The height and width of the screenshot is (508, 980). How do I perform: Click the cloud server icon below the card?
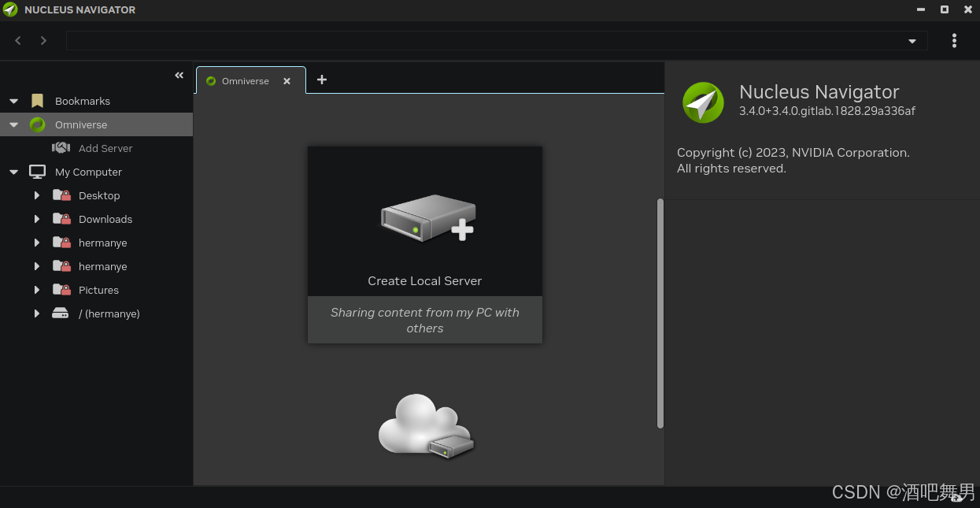[x=426, y=426]
